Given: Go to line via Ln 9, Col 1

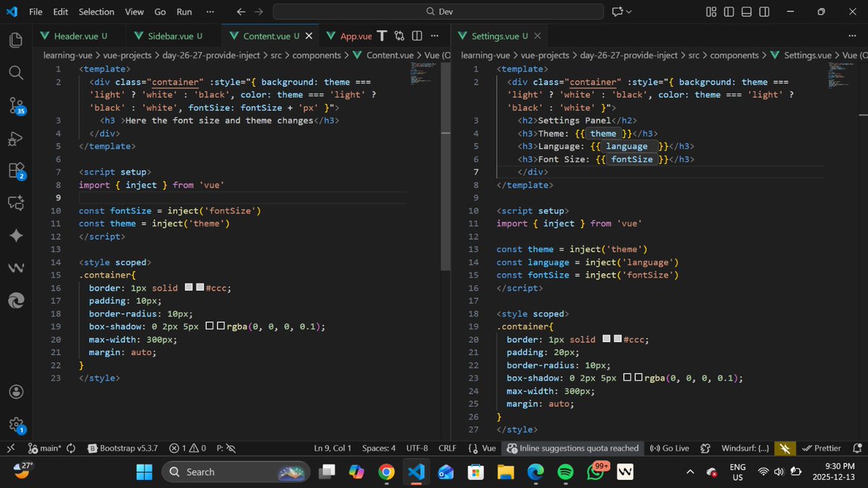Looking at the screenshot, I should [333, 448].
